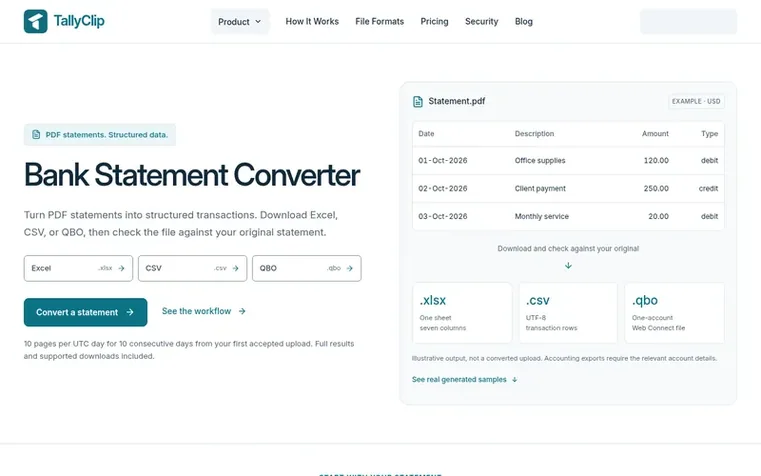Screen dimensions: 761x476
Task: Click the Amount column header
Action: 655,133
